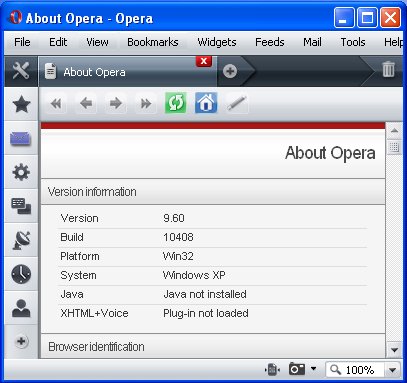Click the 100% zoom field
Viewport: 407px width, 383px height.
click(x=356, y=370)
